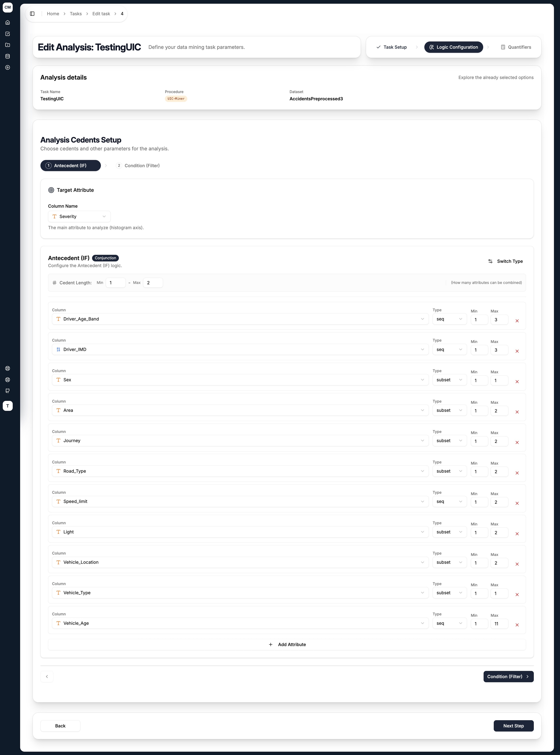Change type dropdown for Vehicle_Type row

point(450,593)
